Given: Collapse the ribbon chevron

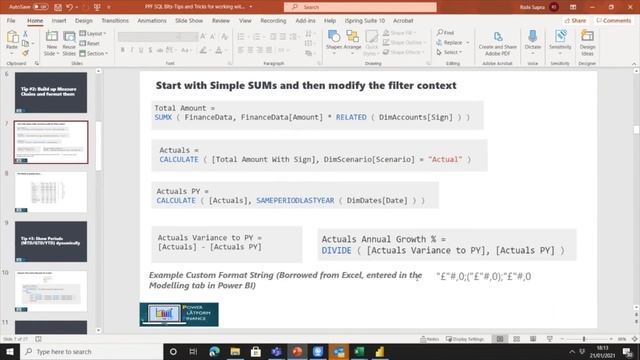Looking at the screenshot, I should point(634,64).
